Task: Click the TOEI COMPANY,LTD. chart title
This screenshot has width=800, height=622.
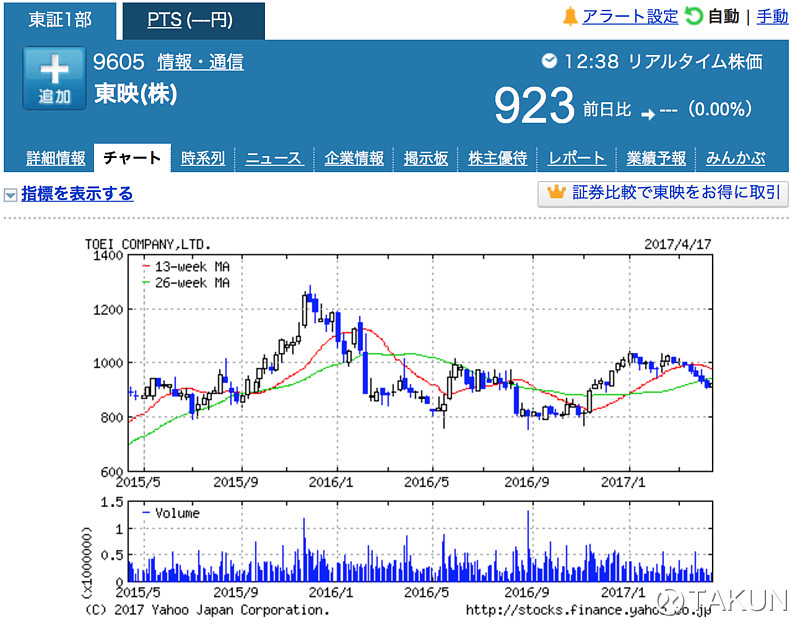Action: click(148, 245)
